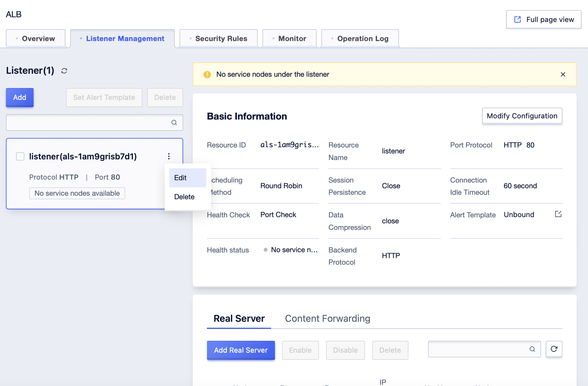Click the Backend Protocol 'HTTP' value
The width and height of the screenshot is (588, 386).
click(391, 256)
